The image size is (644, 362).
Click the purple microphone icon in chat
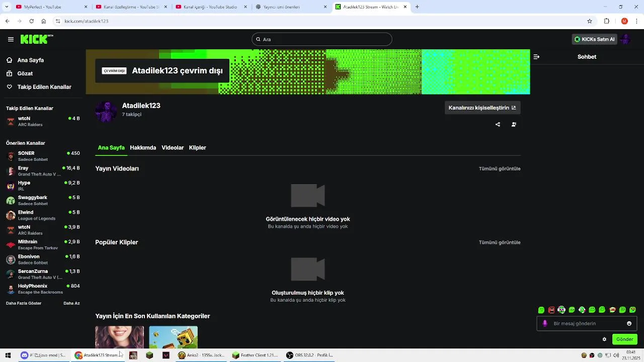click(x=545, y=324)
